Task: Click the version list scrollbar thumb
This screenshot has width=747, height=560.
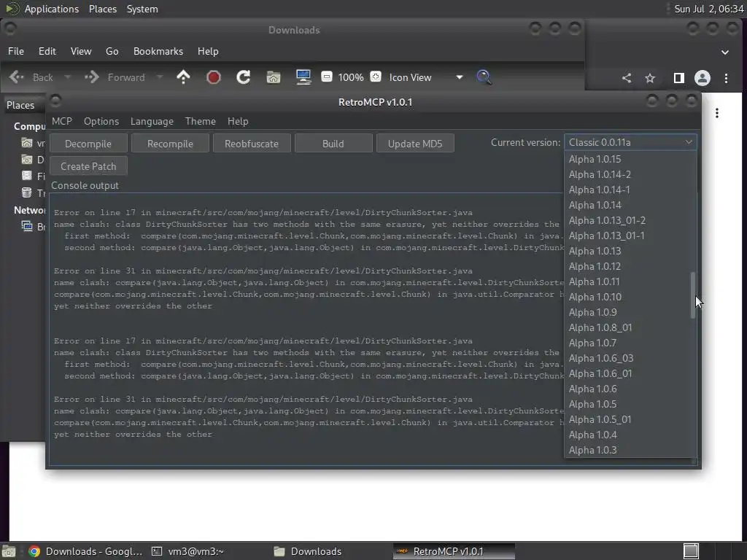Action: point(693,295)
